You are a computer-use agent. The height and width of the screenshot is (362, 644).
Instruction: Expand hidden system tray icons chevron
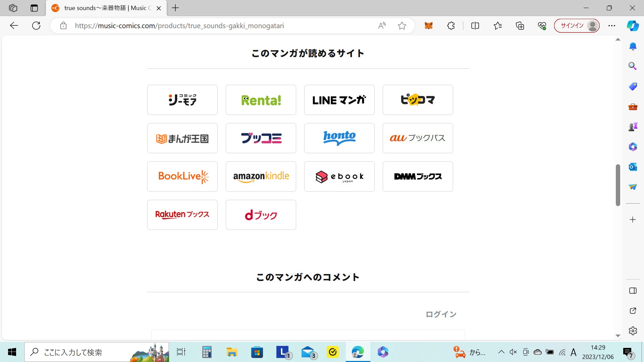501,352
